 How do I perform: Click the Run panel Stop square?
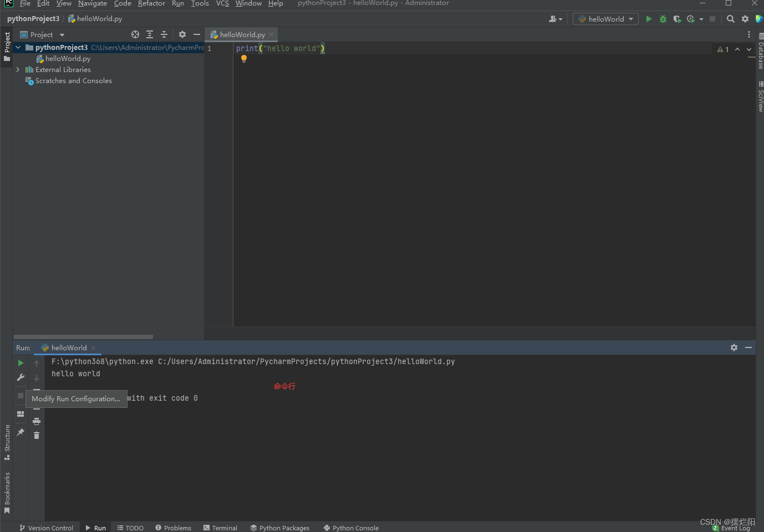coord(21,396)
